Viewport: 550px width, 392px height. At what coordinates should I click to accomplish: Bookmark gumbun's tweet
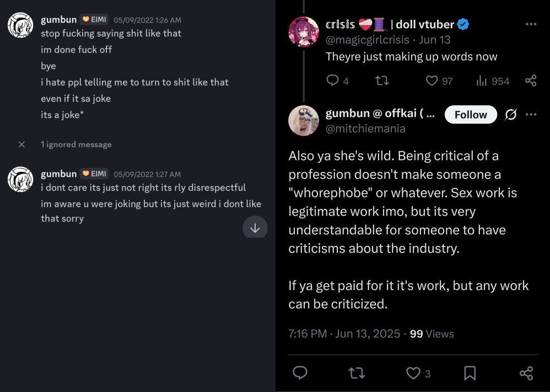point(470,373)
